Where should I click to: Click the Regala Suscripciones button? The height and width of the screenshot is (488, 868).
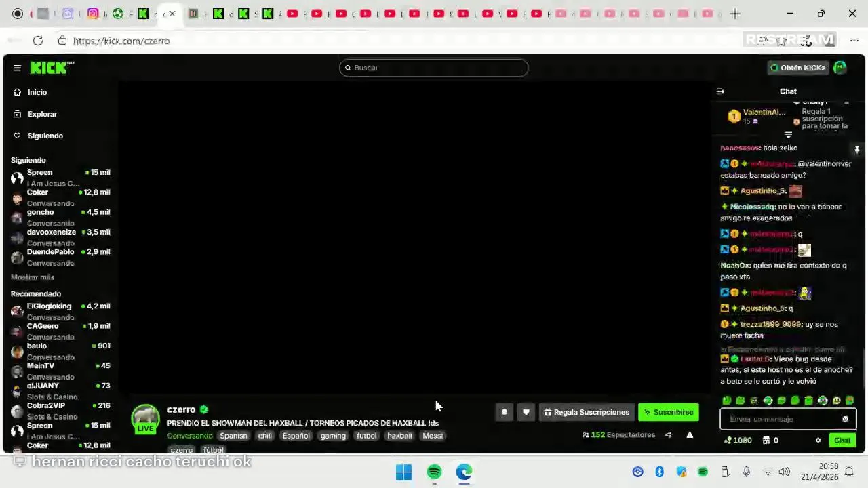tap(587, 412)
